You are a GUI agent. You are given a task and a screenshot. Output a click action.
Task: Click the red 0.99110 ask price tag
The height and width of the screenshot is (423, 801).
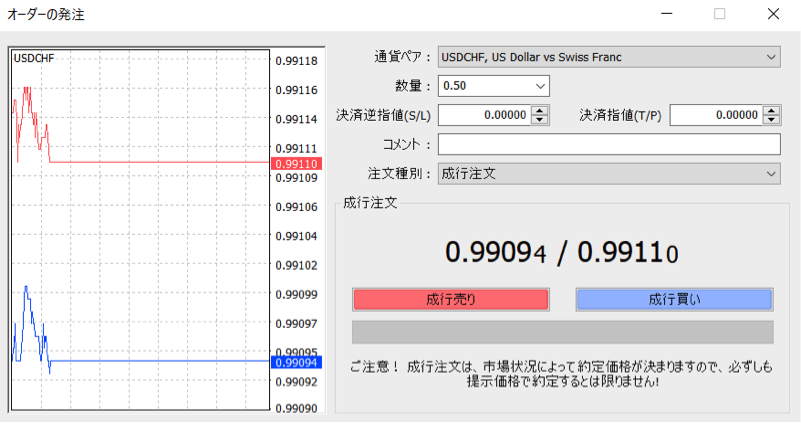(296, 164)
